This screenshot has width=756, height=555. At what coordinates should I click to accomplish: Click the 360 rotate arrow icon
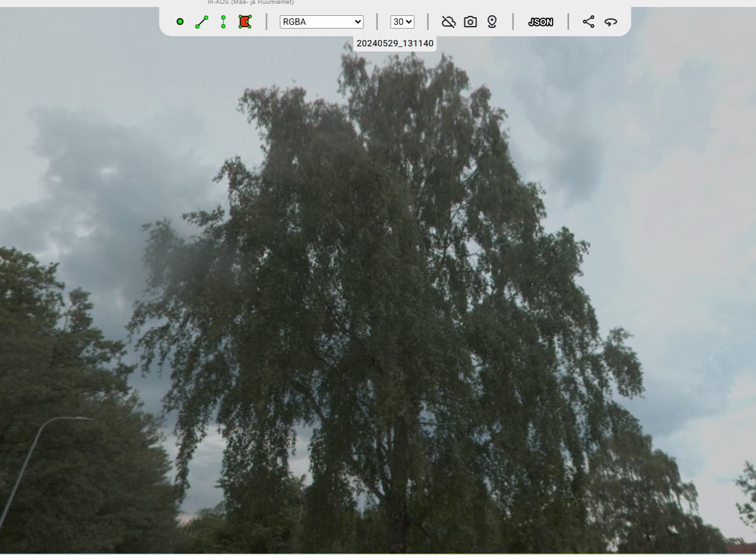point(611,22)
